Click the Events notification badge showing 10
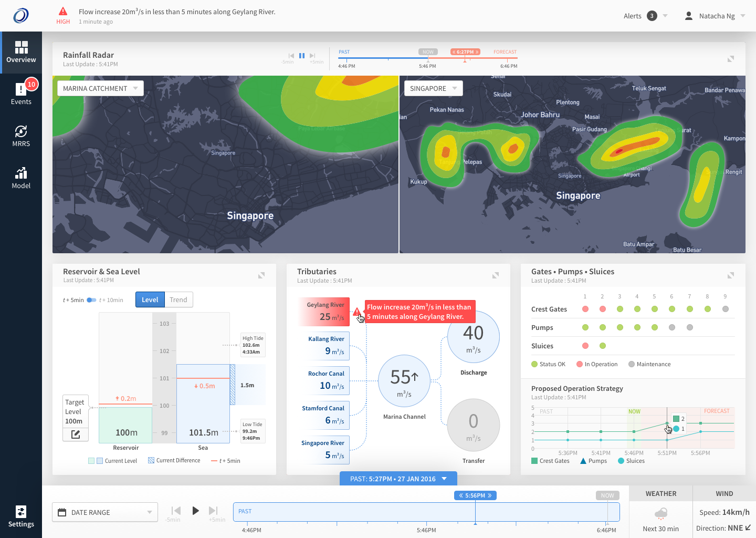Screen dimensions: 756x538 (x=31, y=84)
